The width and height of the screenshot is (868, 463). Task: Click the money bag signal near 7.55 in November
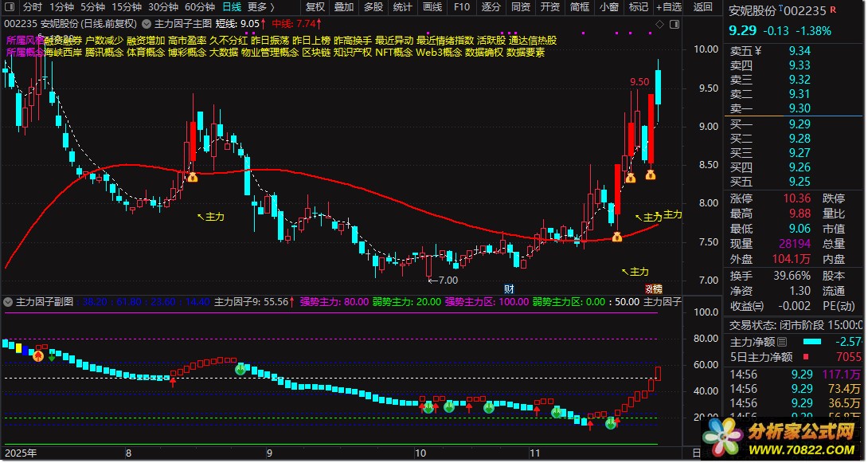pos(616,237)
